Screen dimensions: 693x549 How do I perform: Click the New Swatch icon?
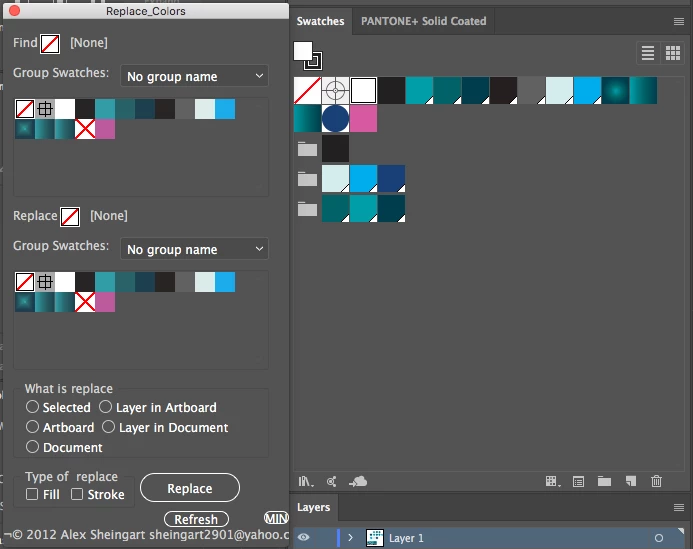tap(631, 481)
